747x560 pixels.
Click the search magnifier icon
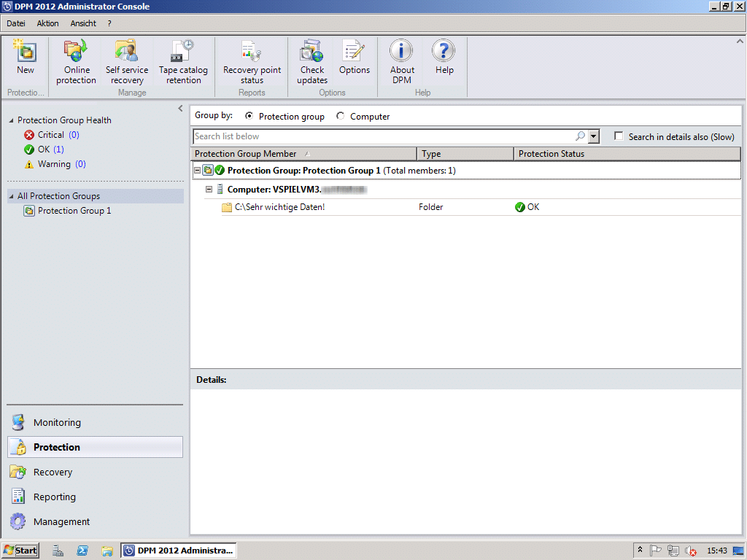pyautogui.click(x=580, y=136)
